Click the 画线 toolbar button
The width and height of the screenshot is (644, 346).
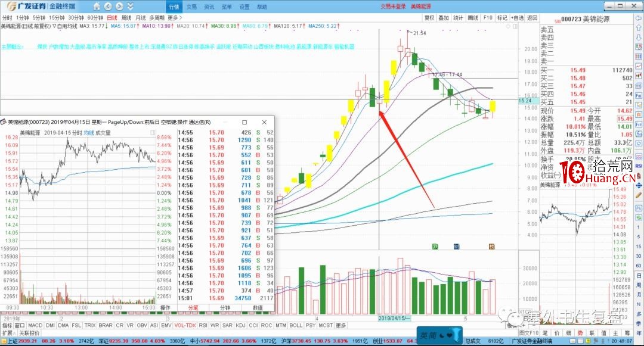click(x=473, y=18)
